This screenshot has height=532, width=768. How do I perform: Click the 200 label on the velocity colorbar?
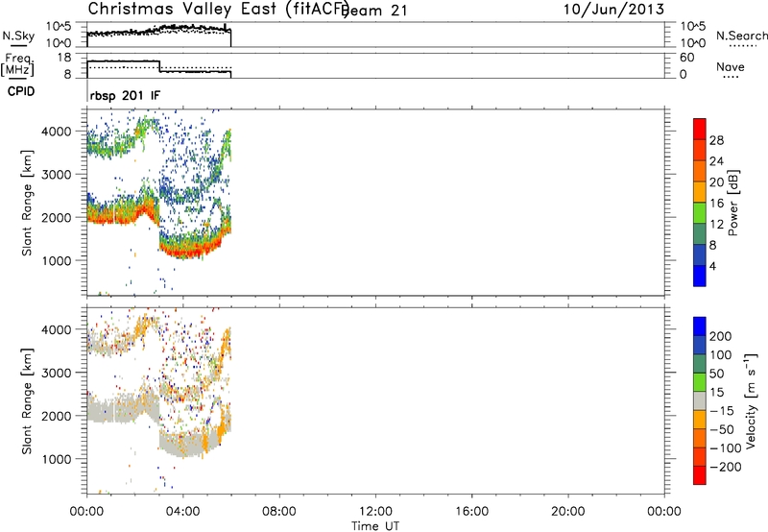(x=721, y=336)
